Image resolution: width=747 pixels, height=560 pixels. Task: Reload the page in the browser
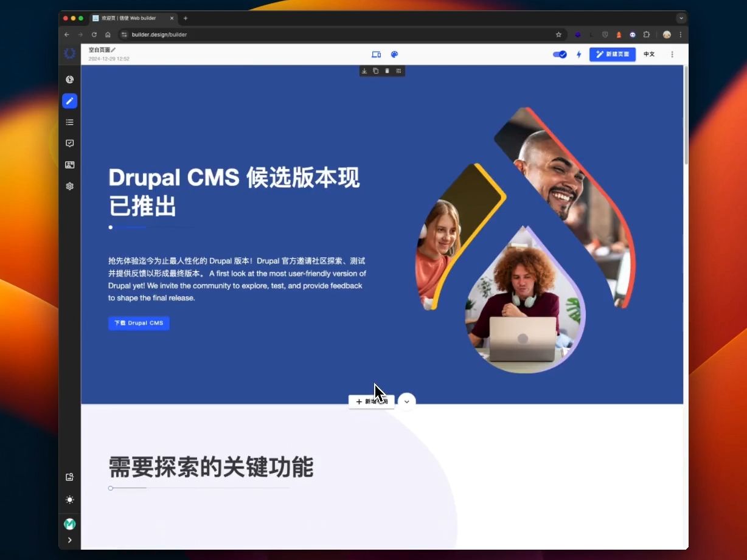(x=94, y=35)
